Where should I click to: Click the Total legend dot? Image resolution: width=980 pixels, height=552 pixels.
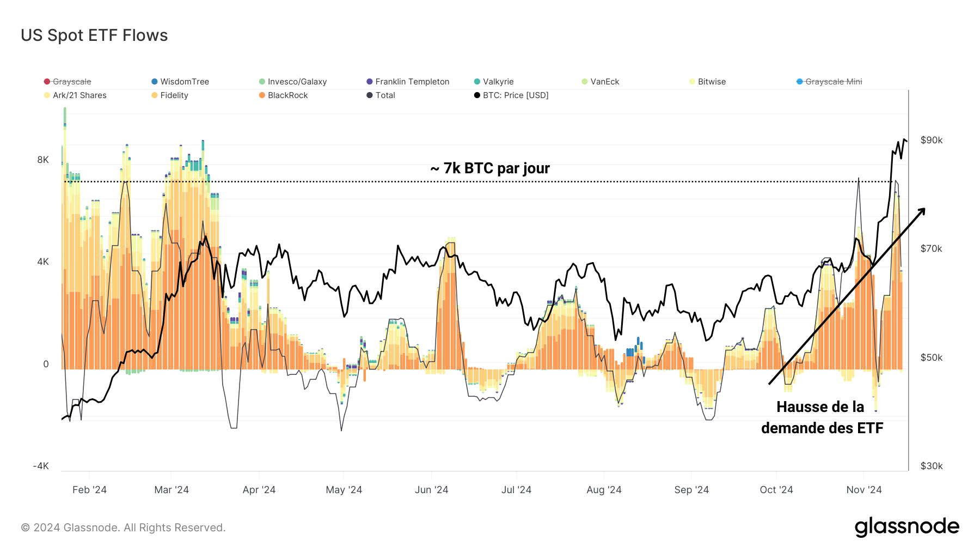click(x=370, y=95)
